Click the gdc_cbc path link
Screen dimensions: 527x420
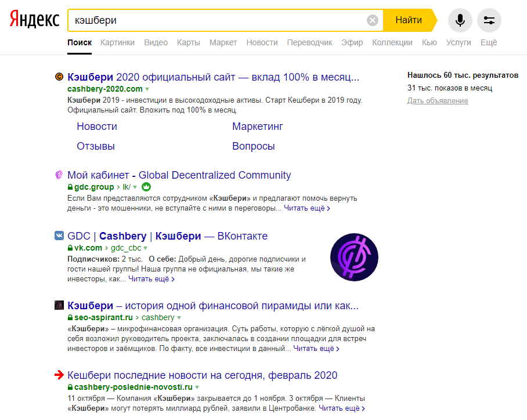pos(126,248)
